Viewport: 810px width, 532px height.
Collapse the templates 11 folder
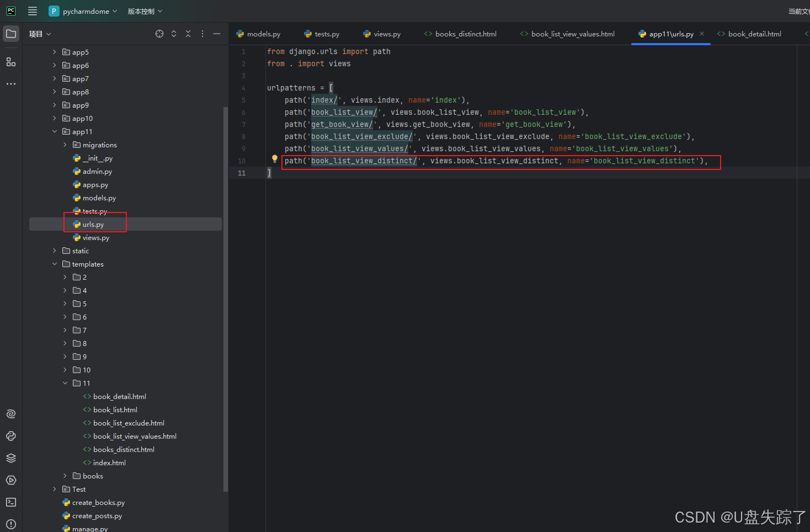[65, 383]
